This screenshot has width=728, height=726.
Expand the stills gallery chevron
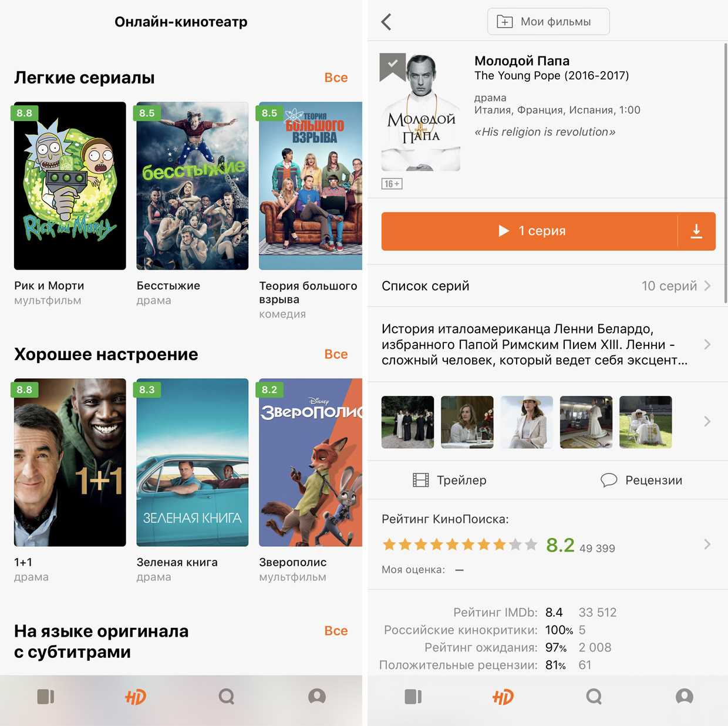pos(707,421)
